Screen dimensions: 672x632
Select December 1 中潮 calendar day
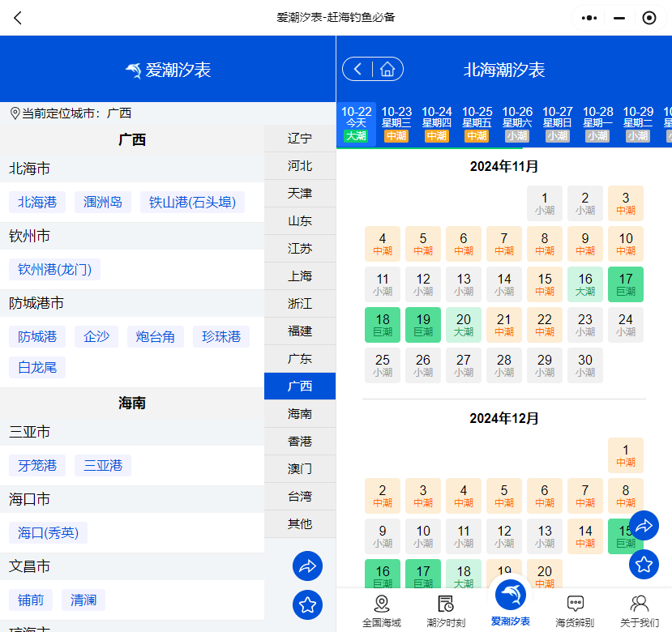pos(626,455)
